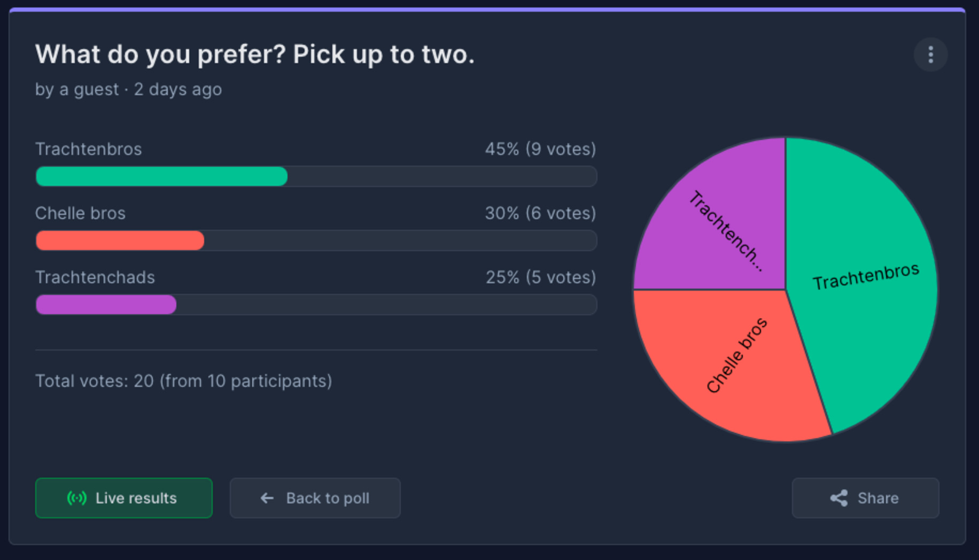Click the Total votes summary text

(184, 381)
